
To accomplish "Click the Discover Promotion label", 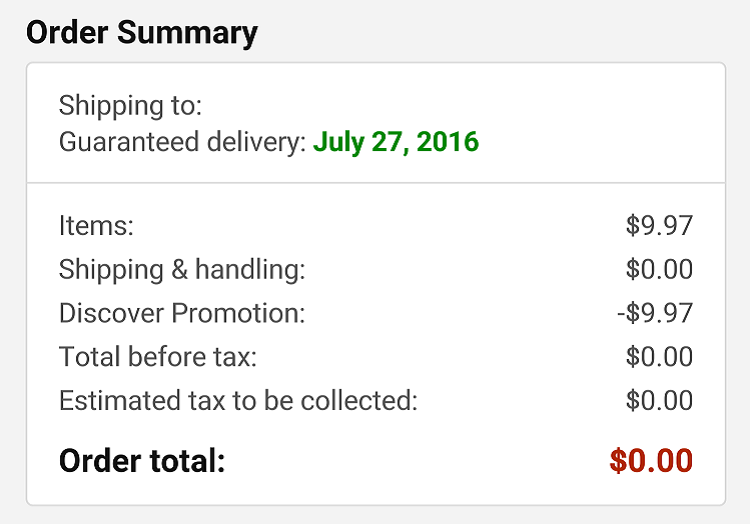I will (182, 313).
